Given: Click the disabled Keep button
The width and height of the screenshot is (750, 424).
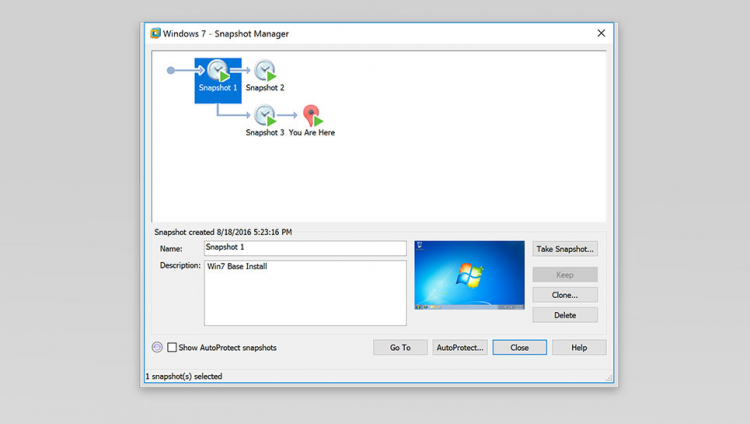Looking at the screenshot, I should tap(565, 275).
